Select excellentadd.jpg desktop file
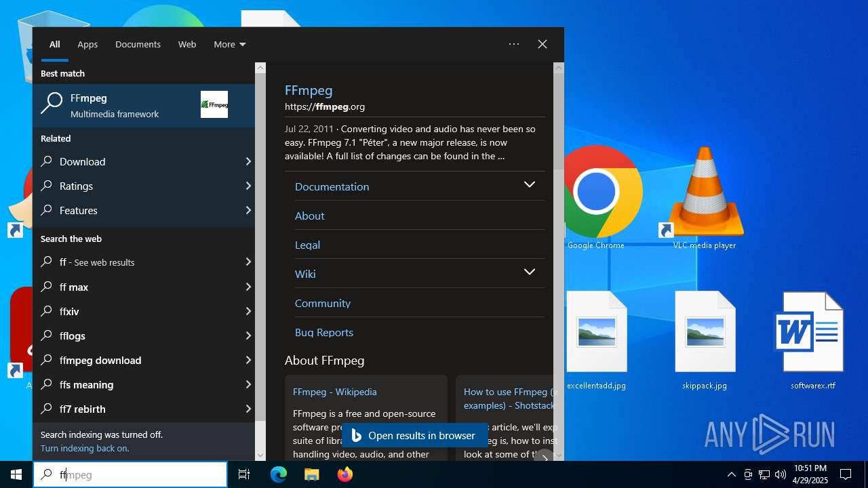Image resolution: width=868 pixels, height=488 pixels. [596, 341]
